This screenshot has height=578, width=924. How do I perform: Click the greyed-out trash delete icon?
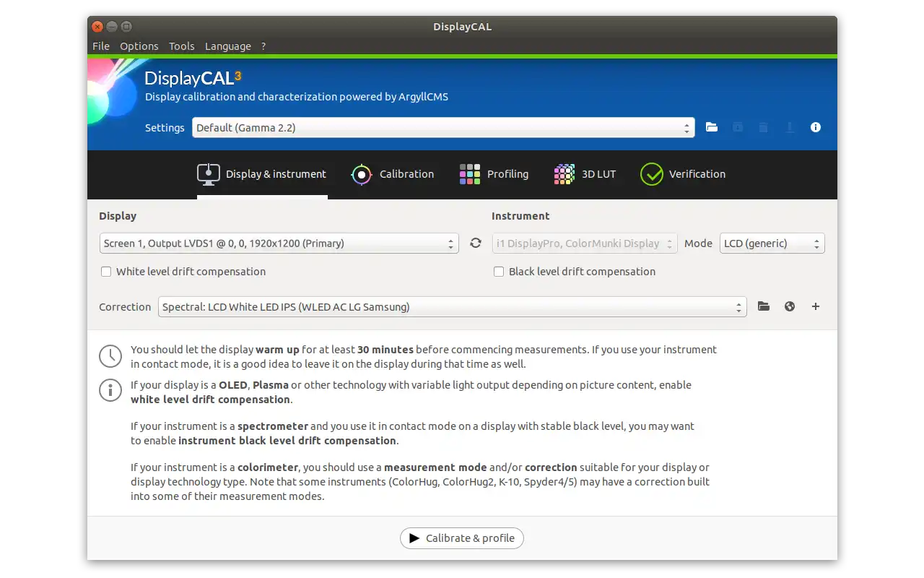(x=764, y=127)
